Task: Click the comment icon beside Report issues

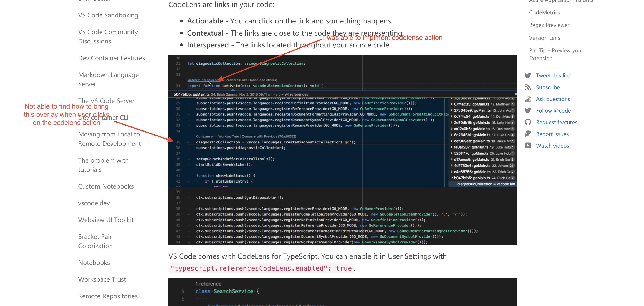Action: pos(528,134)
